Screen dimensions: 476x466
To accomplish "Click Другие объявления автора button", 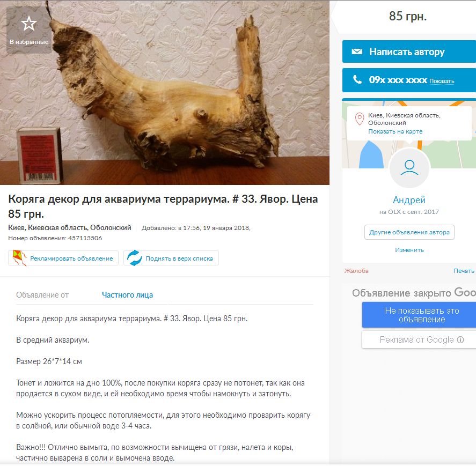I will pos(409,232).
